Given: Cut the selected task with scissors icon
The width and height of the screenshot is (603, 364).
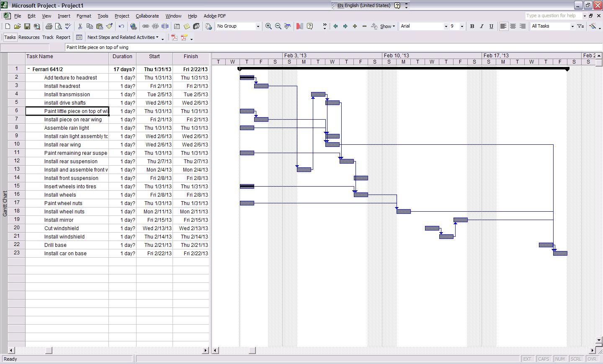Looking at the screenshot, I should pyautogui.click(x=80, y=26).
